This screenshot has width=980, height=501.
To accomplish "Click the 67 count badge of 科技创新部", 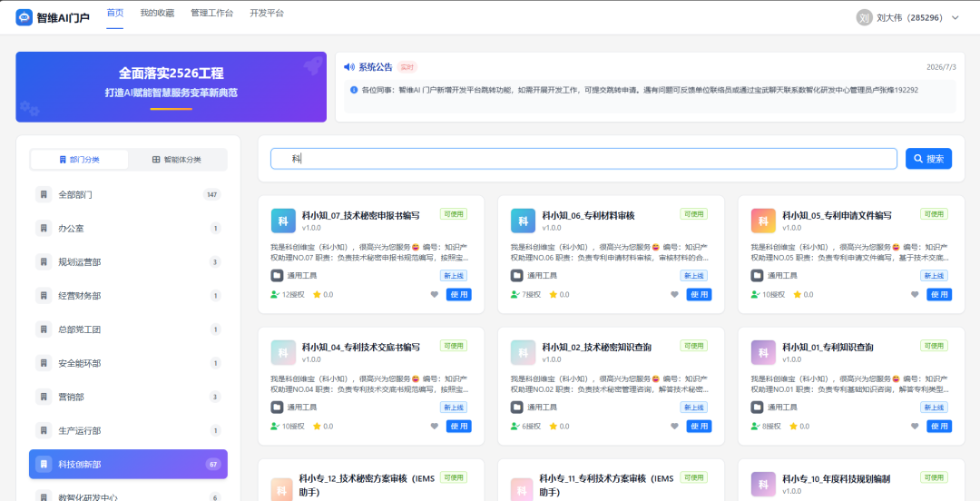I will click(213, 464).
